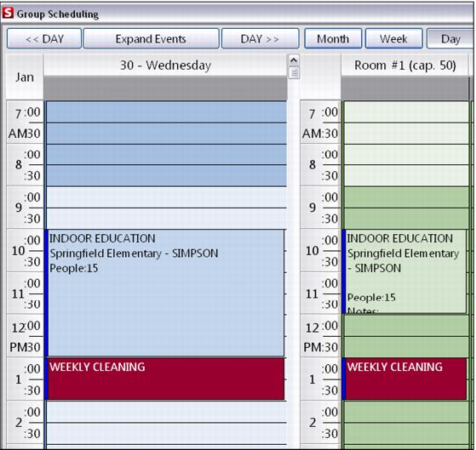Image resolution: width=476 pixels, height=450 pixels.
Task: Select the 8:30 slot on Wednesday
Action: 166,175
